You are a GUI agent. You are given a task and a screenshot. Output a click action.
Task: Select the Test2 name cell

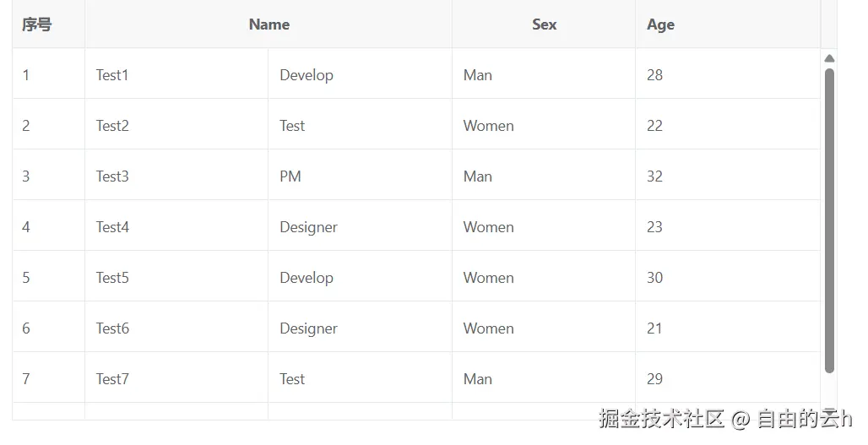112,126
